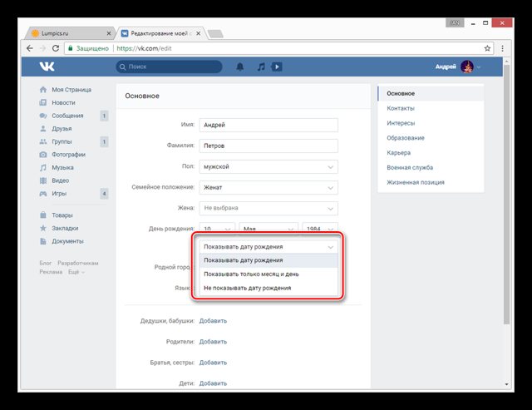Open the Chrome three-dot menu
Viewport: 532px width, 410px height.
click(502, 48)
